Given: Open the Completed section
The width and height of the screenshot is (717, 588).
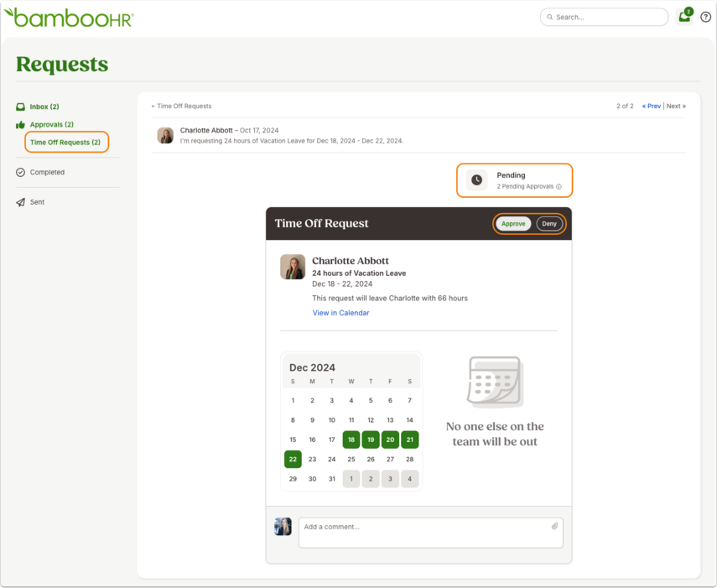Looking at the screenshot, I should pyautogui.click(x=47, y=173).
